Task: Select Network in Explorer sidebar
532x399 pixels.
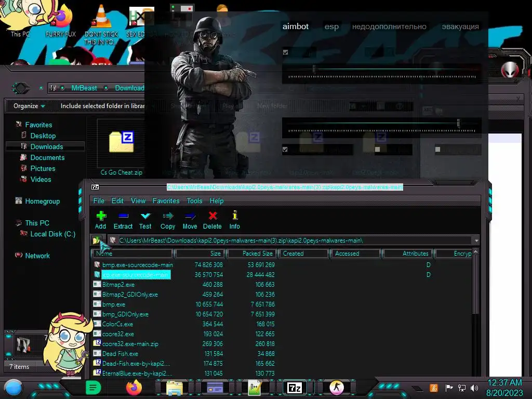Action: click(37, 256)
